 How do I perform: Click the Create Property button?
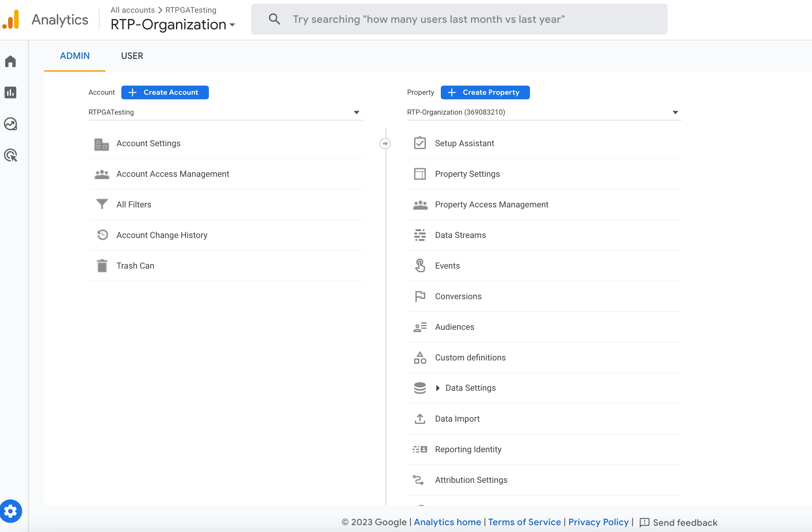[x=485, y=92]
